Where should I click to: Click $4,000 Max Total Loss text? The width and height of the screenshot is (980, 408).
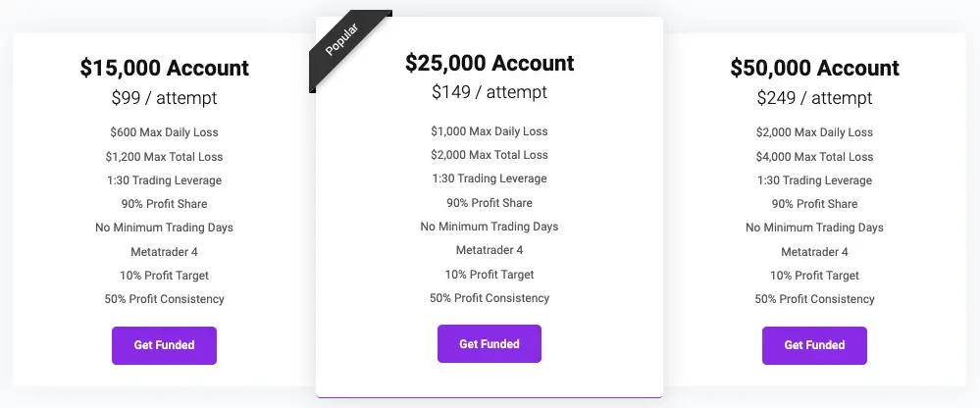(x=814, y=157)
